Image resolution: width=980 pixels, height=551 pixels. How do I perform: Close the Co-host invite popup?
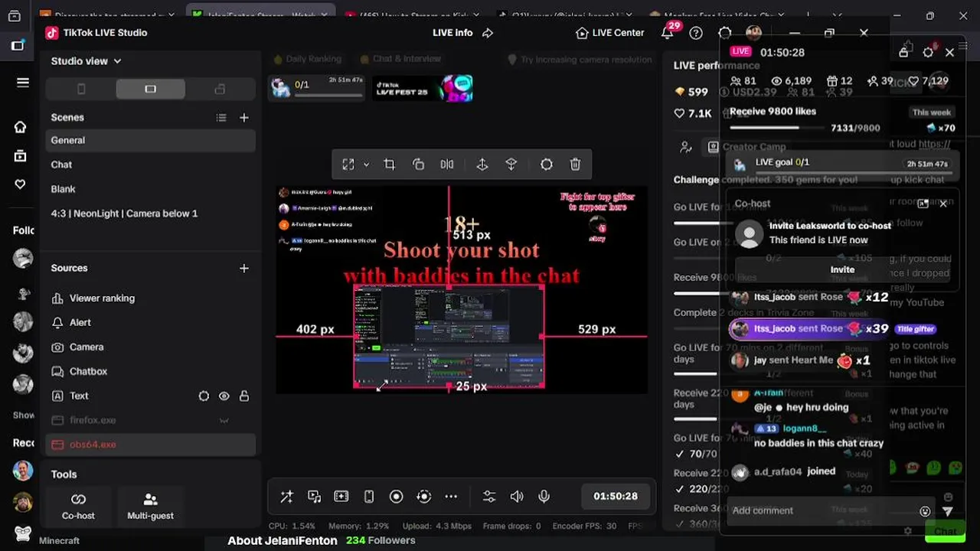tap(943, 204)
